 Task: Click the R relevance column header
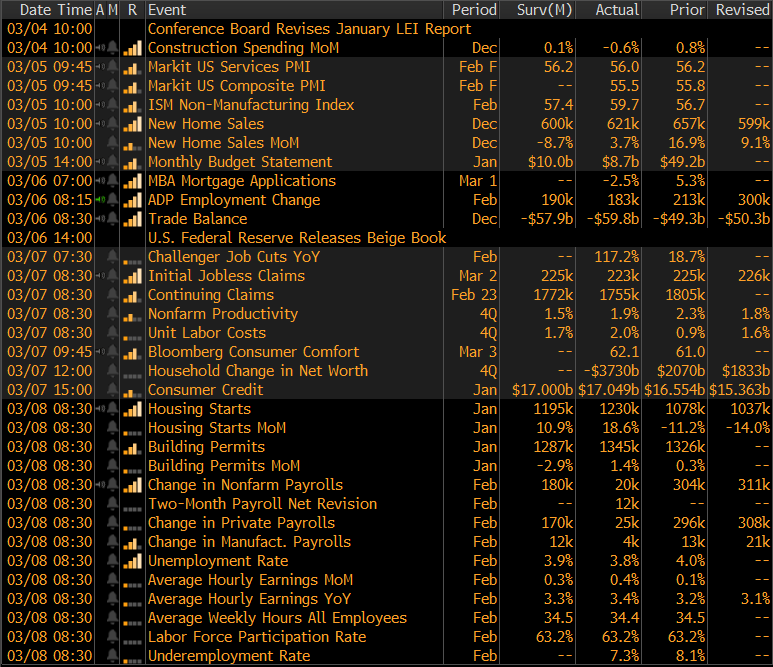(x=132, y=9)
